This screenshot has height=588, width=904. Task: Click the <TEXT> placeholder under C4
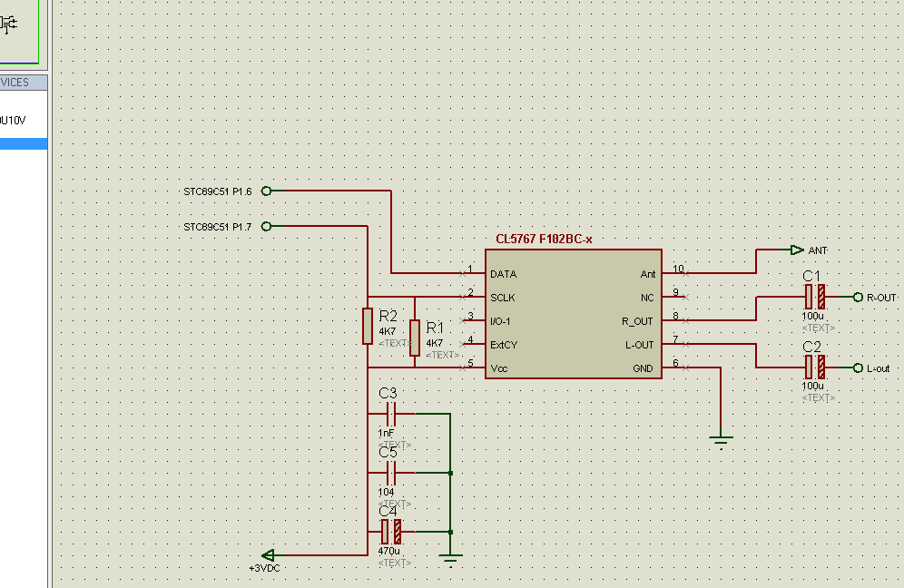pos(394,563)
